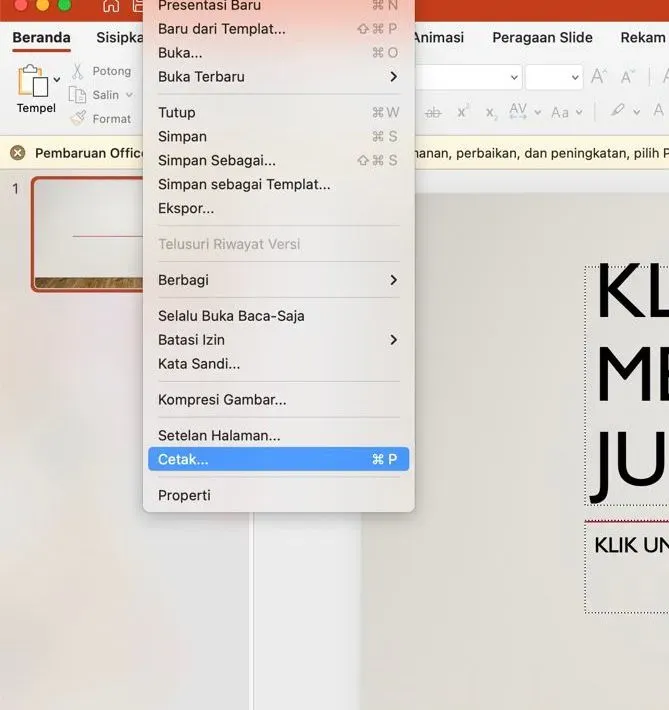This screenshot has width=669, height=710.
Task: Click the subtitle placeholder KLIK UN
Action: [x=627, y=567]
